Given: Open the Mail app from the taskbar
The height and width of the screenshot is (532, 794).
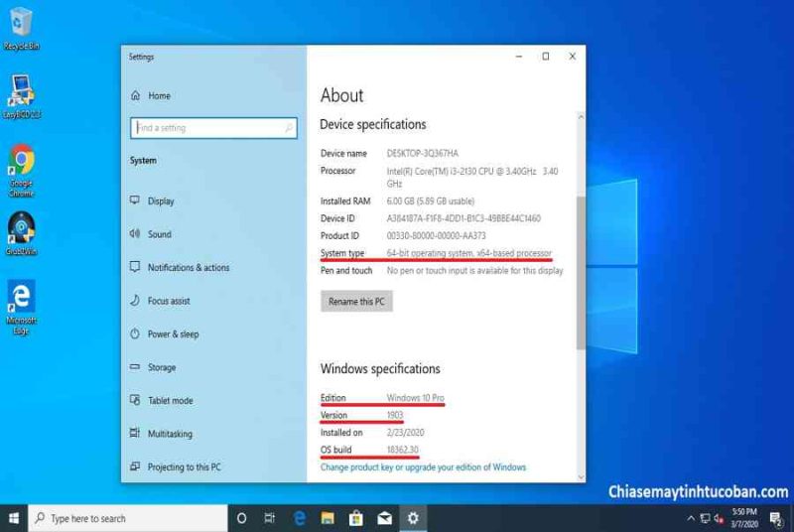Looking at the screenshot, I should pyautogui.click(x=384, y=518).
